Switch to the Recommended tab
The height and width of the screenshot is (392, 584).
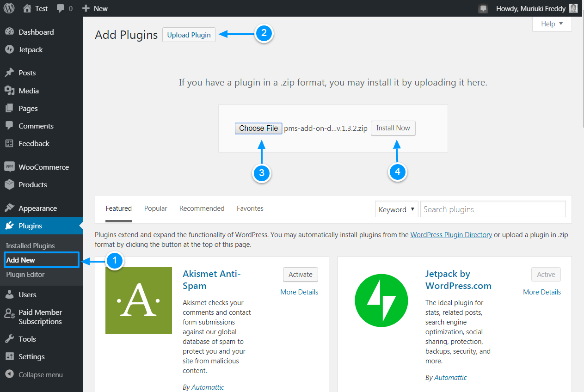pyautogui.click(x=202, y=208)
